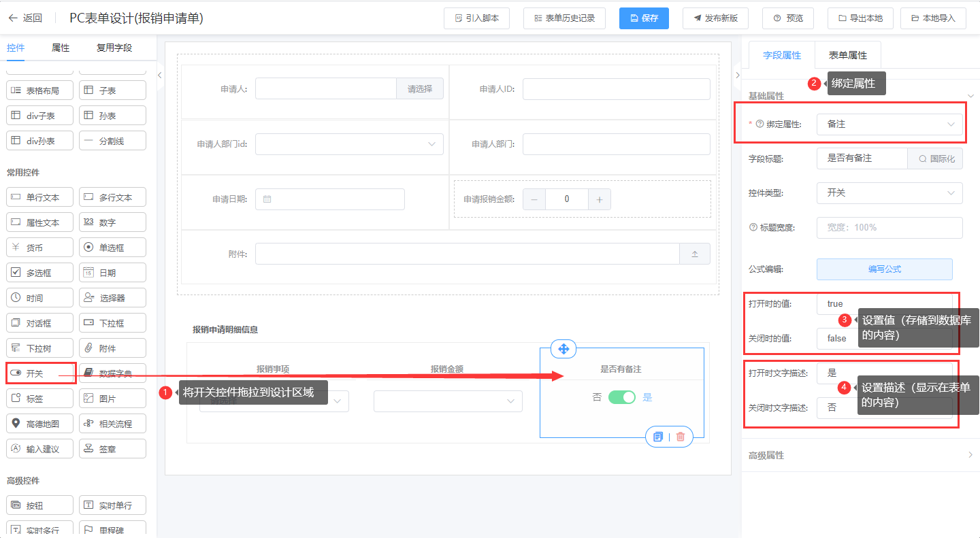Click the upload icon in 附件 field
This screenshot has height=538, width=980.
click(x=695, y=254)
